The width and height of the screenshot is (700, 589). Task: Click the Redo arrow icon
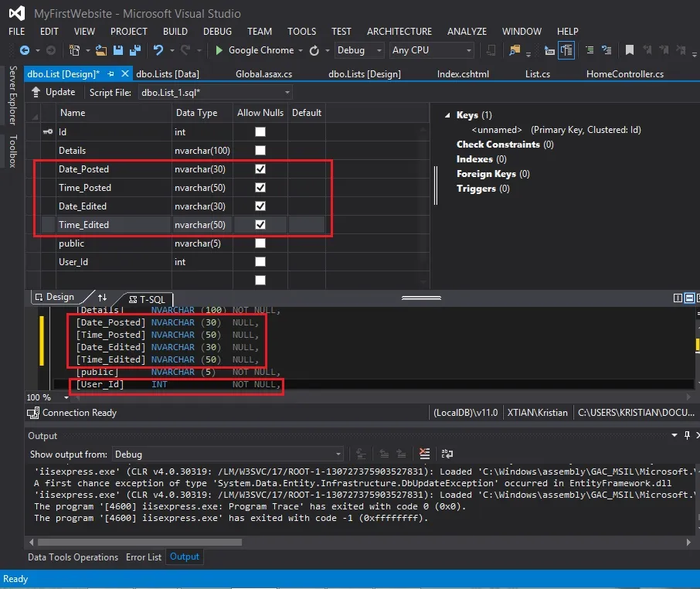pyautogui.click(x=185, y=50)
